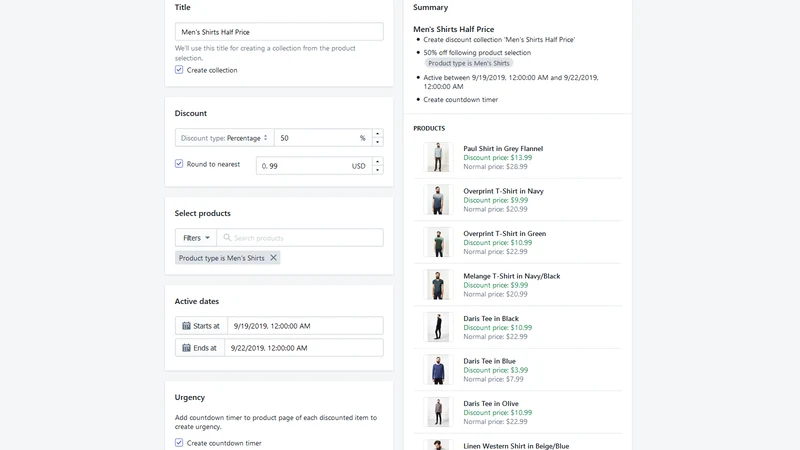
Task: Decrease discount percentage with down stepper arrow
Action: coord(377,142)
